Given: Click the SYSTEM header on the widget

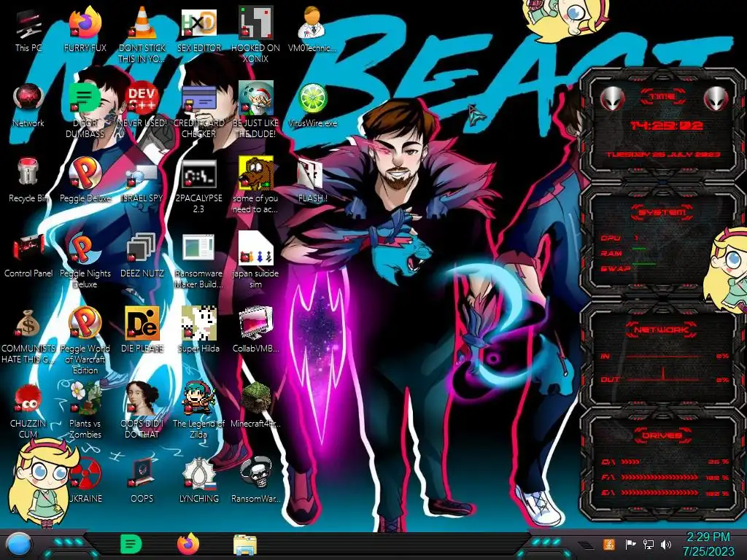Looking at the screenshot, I should point(662,212).
